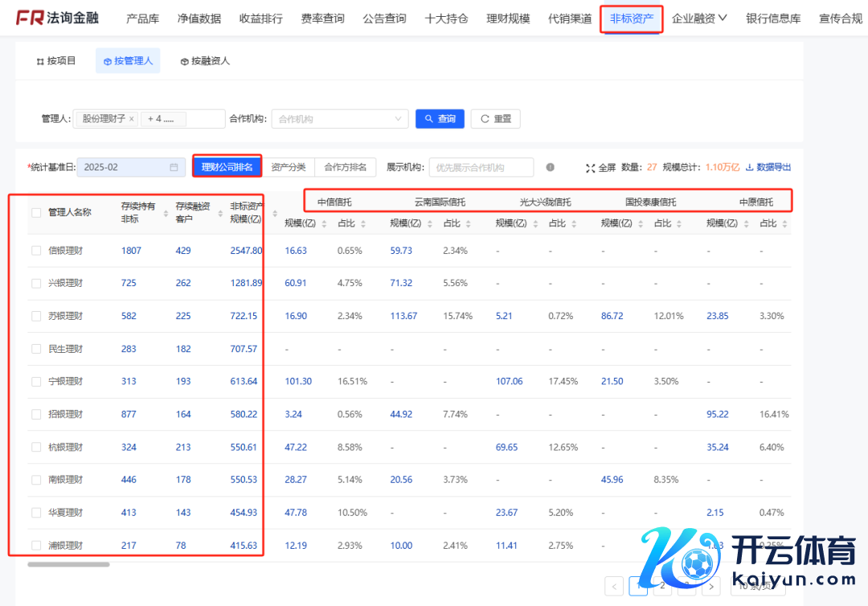Tick the checkbox for 宁银理财

coord(36,382)
